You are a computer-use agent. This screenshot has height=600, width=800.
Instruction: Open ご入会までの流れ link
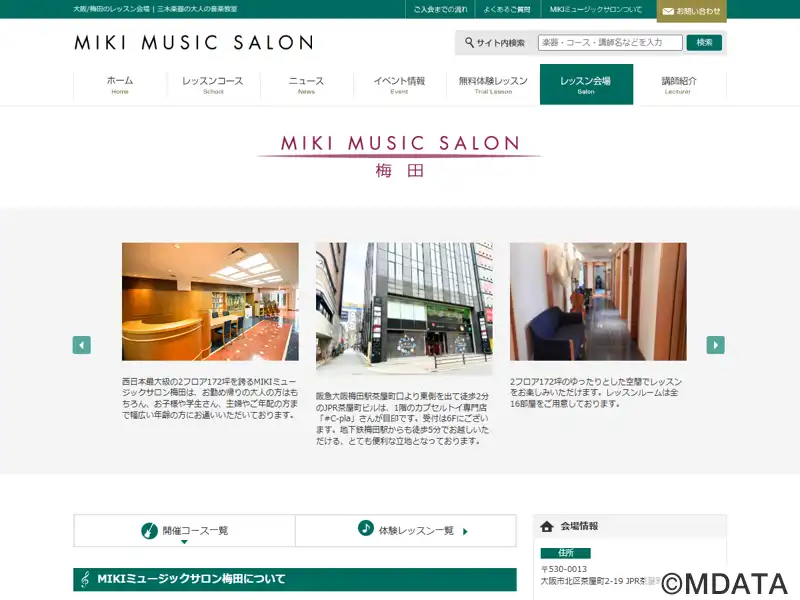point(440,10)
